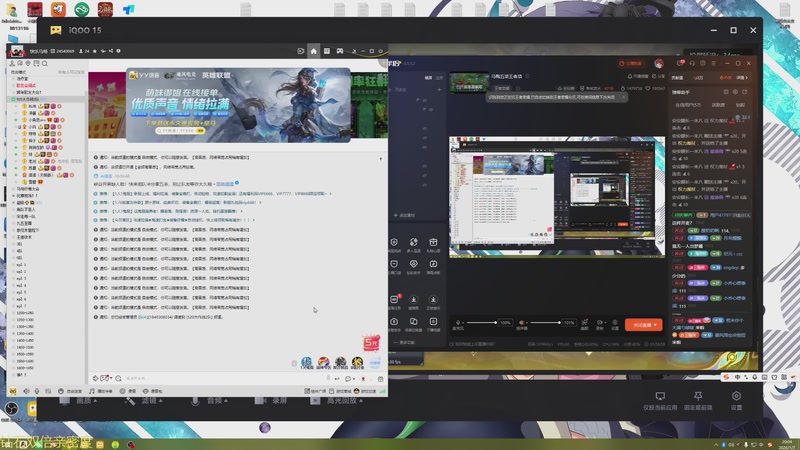Click the speaker volume slider in the streaming app
Screen dimensions: 800x450
tap(545, 322)
